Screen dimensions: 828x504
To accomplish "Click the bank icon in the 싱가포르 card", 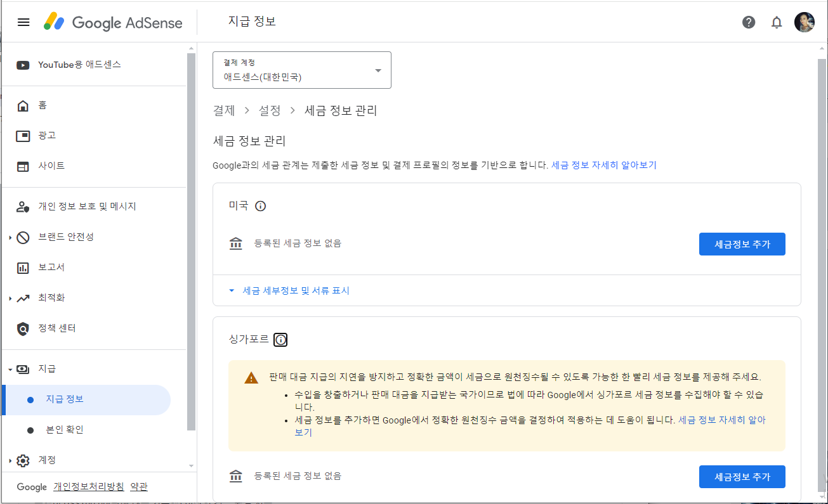I will tap(236, 476).
